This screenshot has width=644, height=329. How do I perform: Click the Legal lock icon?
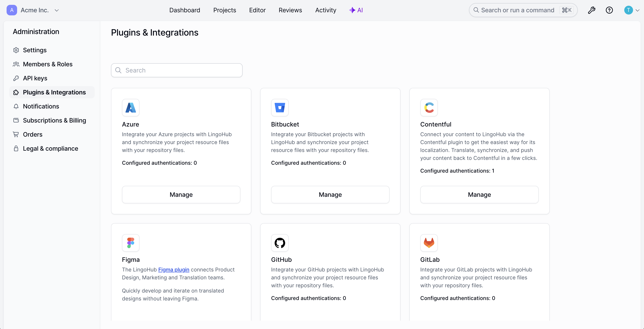tap(16, 148)
